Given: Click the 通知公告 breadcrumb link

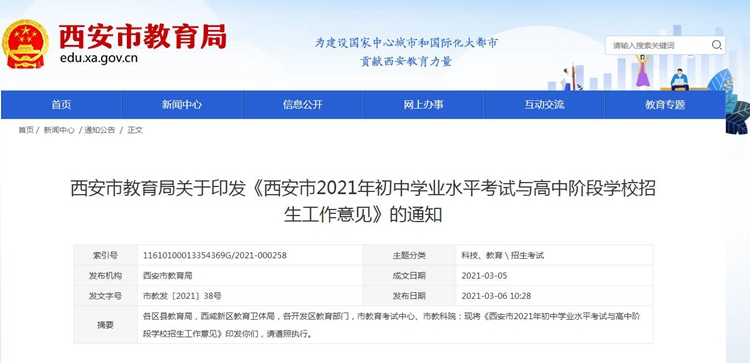Looking at the screenshot, I should 99,130.
